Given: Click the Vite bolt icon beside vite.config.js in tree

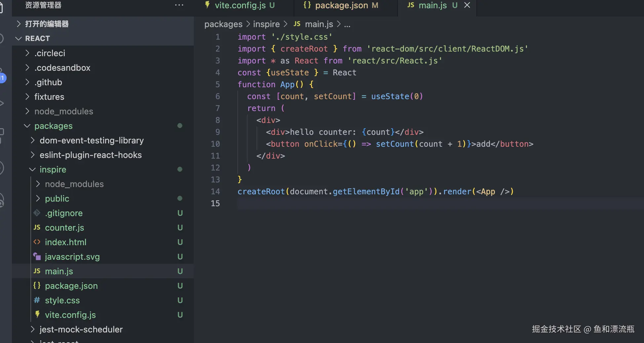Looking at the screenshot, I should (x=38, y=314).
